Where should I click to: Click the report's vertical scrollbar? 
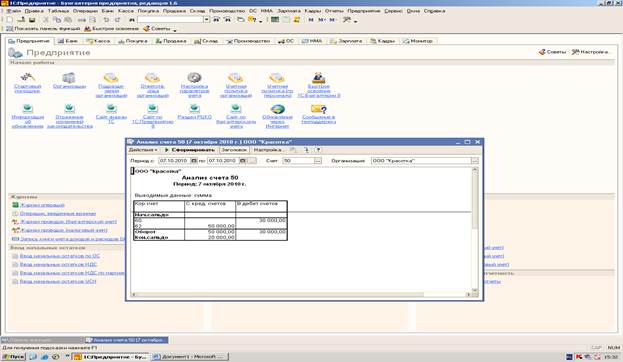point(475,231)
